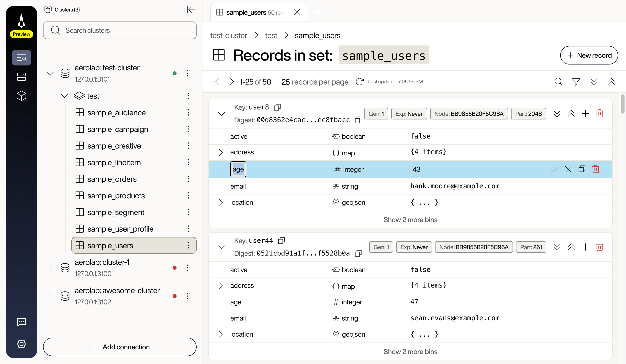This screenshot has height=364, width=626.
Task: Delete the age bin in user8
Action: pyautogui.click(x=595, y=169)
